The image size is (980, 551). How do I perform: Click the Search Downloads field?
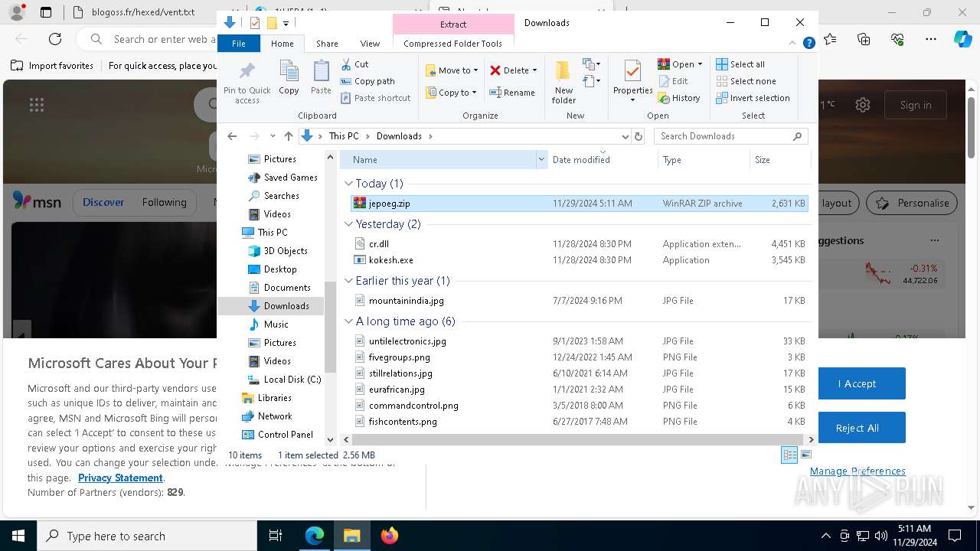[x=730, y=136]
